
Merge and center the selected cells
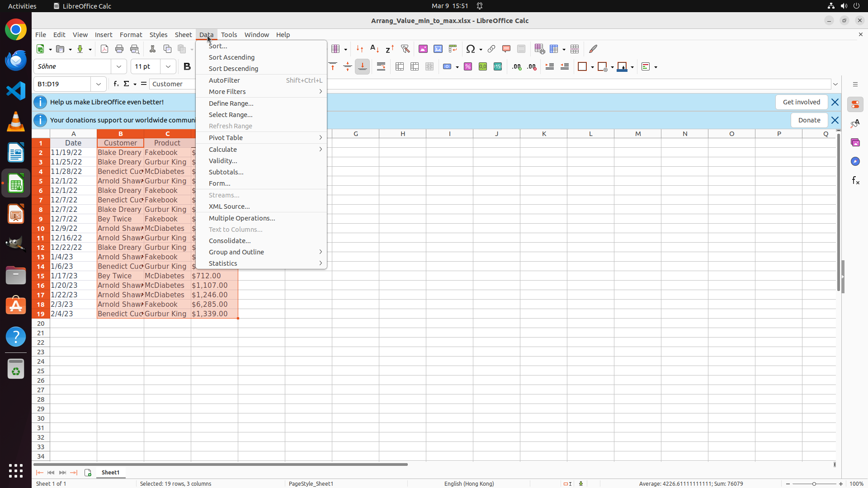(x=400, y=67)
